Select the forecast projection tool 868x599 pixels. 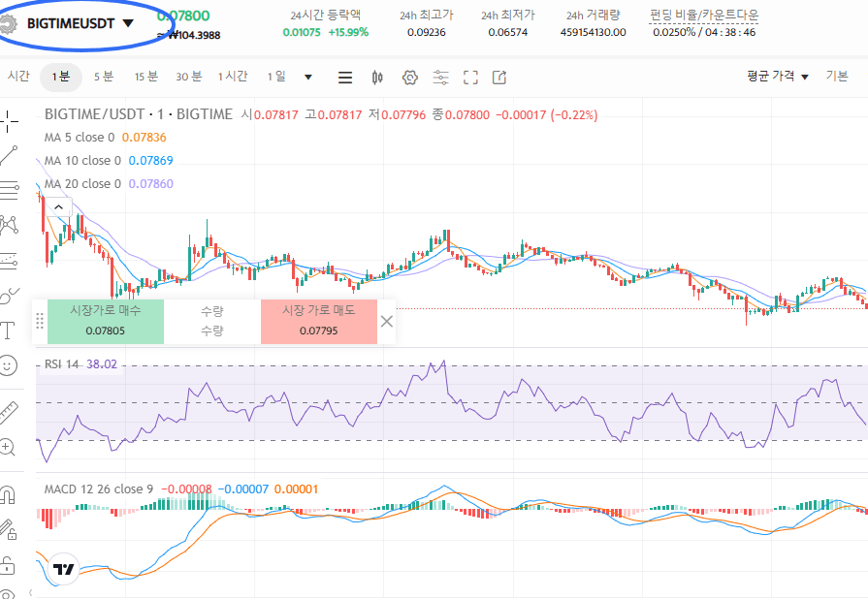(x=9, y=261)
